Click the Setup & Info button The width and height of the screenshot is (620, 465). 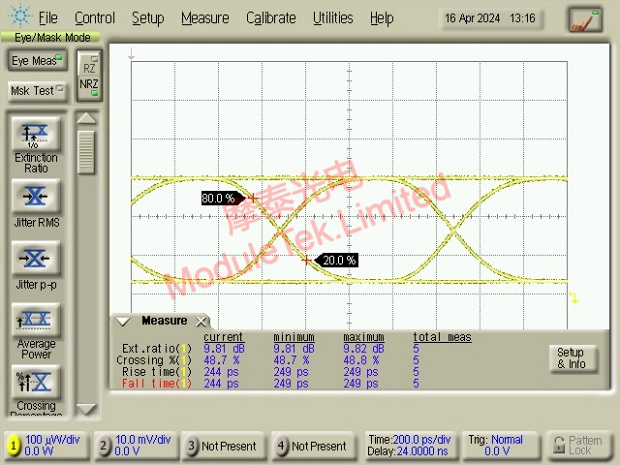click(573, 358)
